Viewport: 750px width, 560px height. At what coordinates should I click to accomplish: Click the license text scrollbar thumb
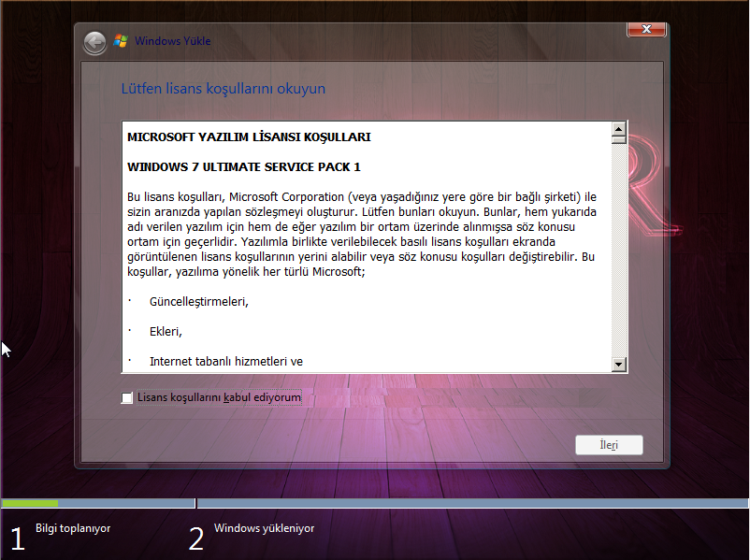tap(618, 140)
